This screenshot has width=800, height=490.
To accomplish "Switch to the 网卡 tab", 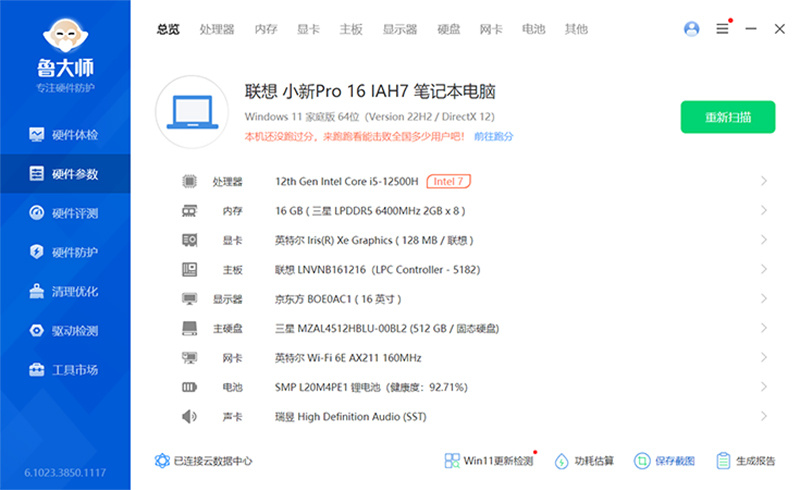I will pyautogui.click(x=491, y=30).
